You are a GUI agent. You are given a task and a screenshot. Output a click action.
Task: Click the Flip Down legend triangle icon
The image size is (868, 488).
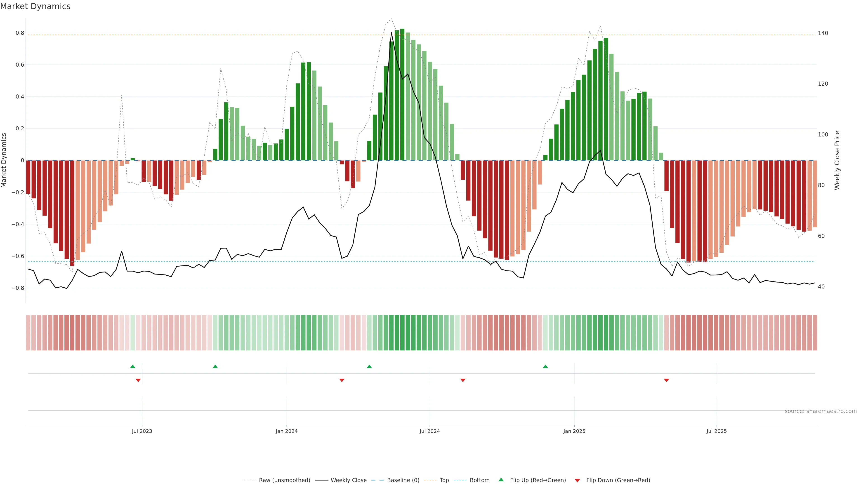(x=577, y=481)
